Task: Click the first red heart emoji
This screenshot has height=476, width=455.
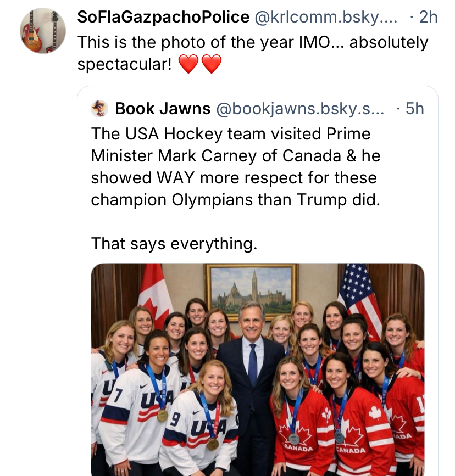Action: click(x=188, y=65)
